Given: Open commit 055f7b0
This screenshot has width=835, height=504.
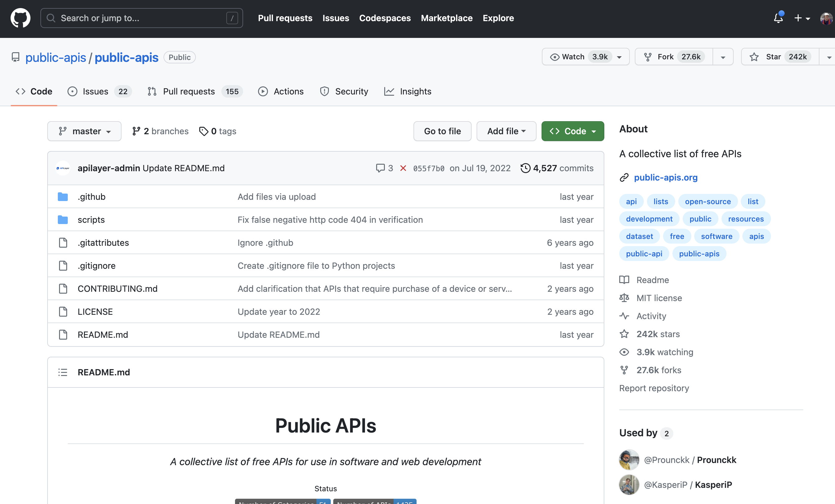Looking at the screenshot, I should click(429, 168).
